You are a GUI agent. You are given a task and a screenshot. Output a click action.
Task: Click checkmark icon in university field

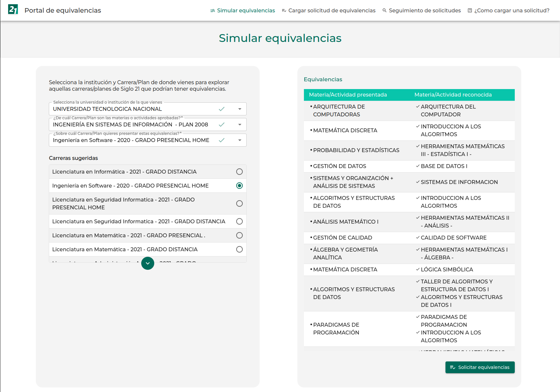point(222,109)
